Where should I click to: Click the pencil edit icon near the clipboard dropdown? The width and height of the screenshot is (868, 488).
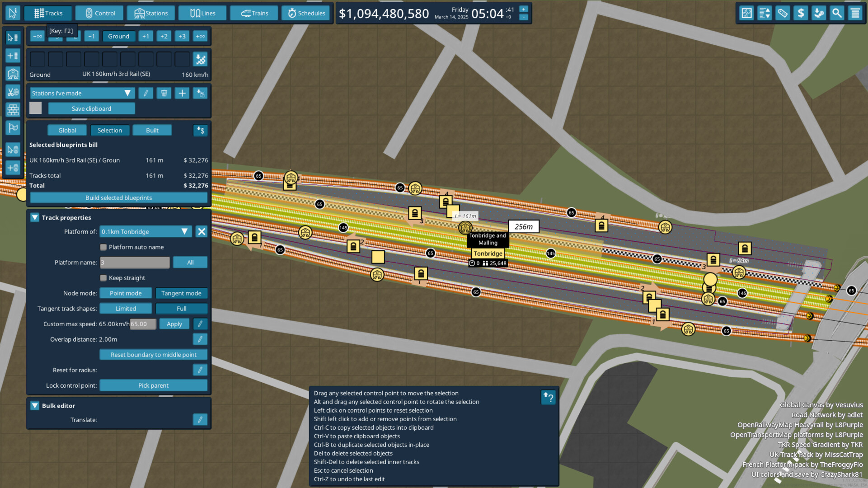[145, 93]
